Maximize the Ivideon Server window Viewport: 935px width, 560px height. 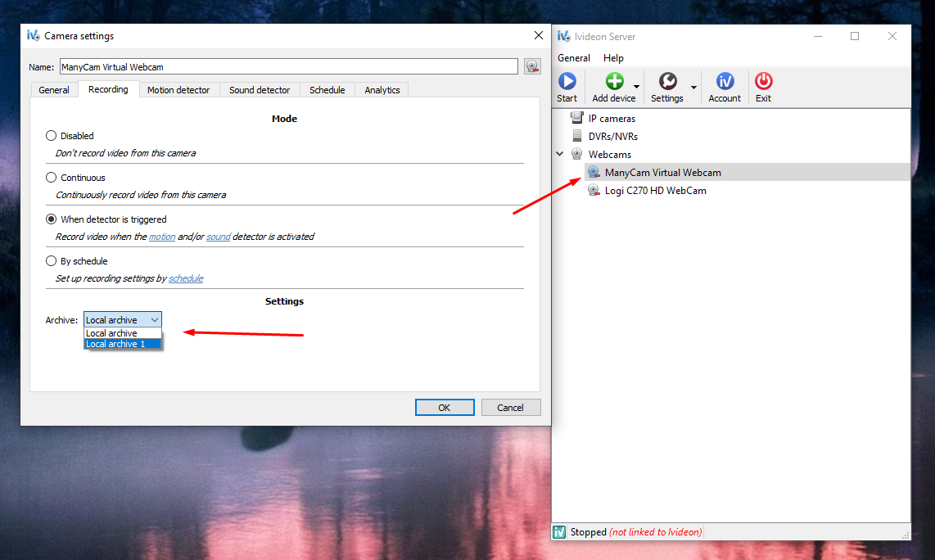coord(855,36)
